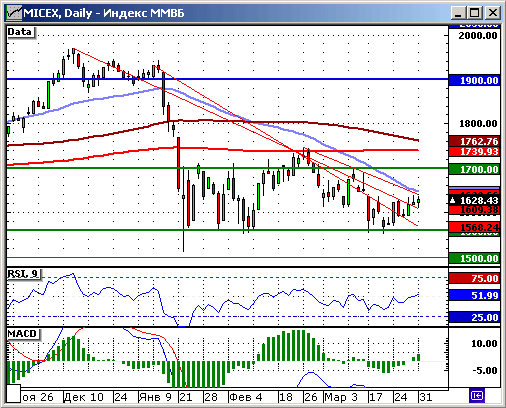Select the RSI 75.00 overbought tag
Viewport: 506px width, 408px height.
(x=474, y=278)
